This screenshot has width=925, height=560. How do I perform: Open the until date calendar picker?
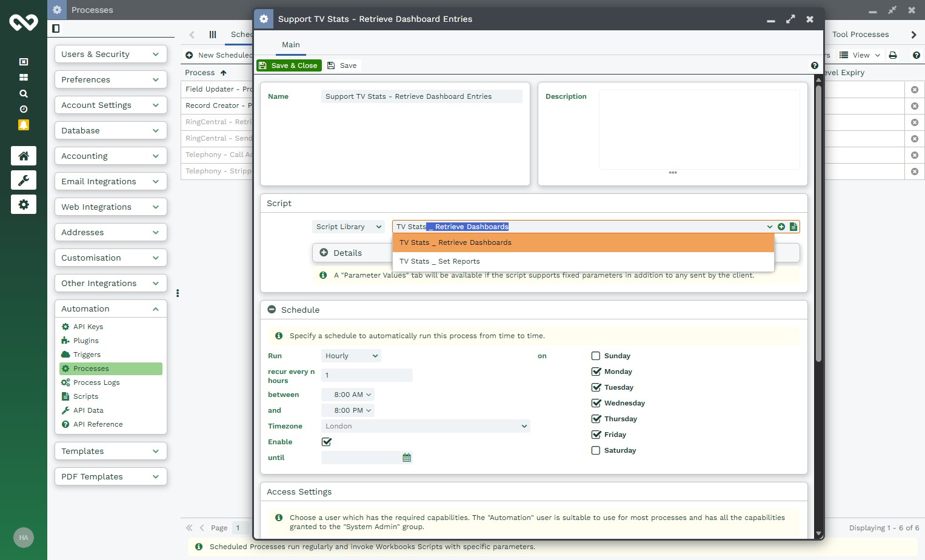pos(407,458)
